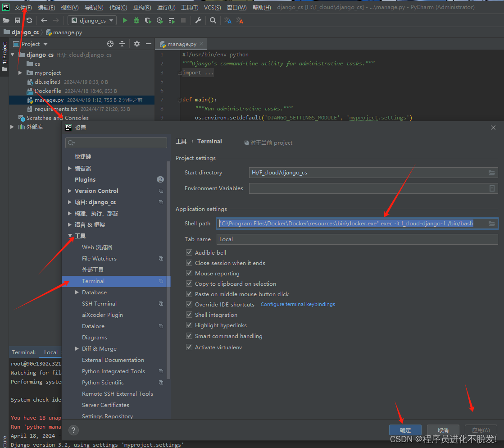The image size is (504, 448).
Task: Open the django_cs run configuration dropdown
Action: tap(93, 21)
